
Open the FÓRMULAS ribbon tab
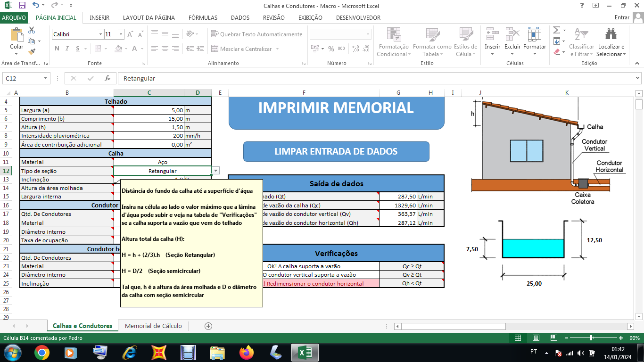click(x=203, y=18)
